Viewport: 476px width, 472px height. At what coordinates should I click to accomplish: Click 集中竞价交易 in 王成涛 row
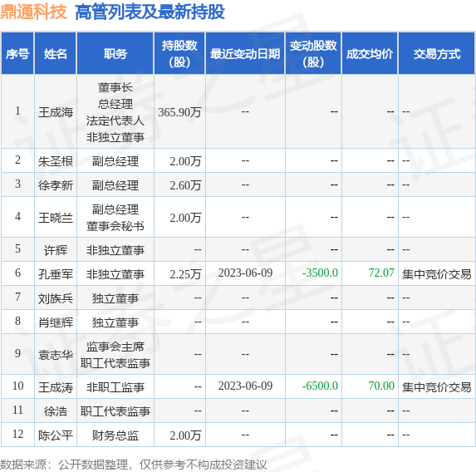coord(436,387)
